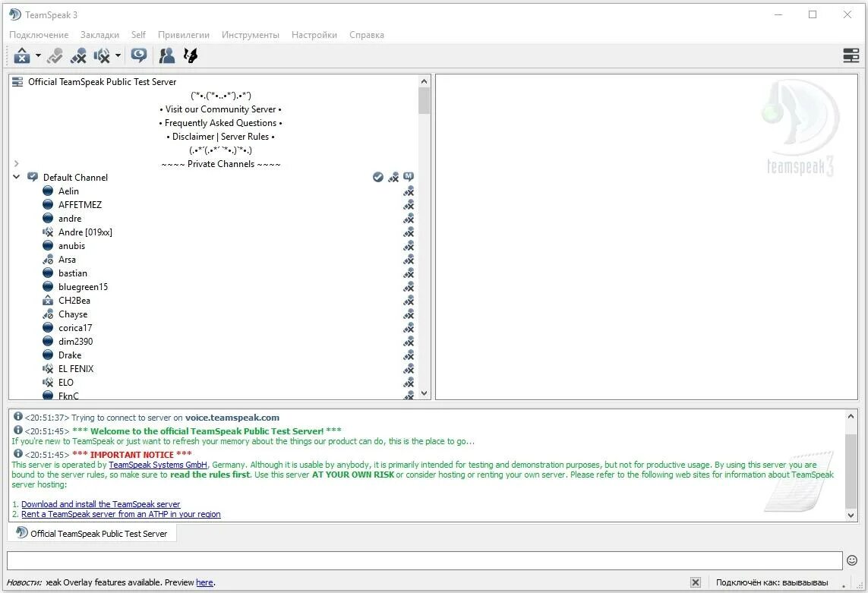Screen dimensions: 868x593
Task: Click the speaker-muted icon next to Andre [019xx]
Action: tap(48, 232)
